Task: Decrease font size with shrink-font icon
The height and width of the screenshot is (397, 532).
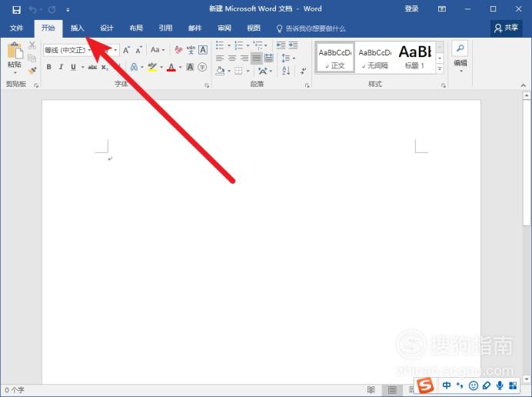Action: (138, 50)
